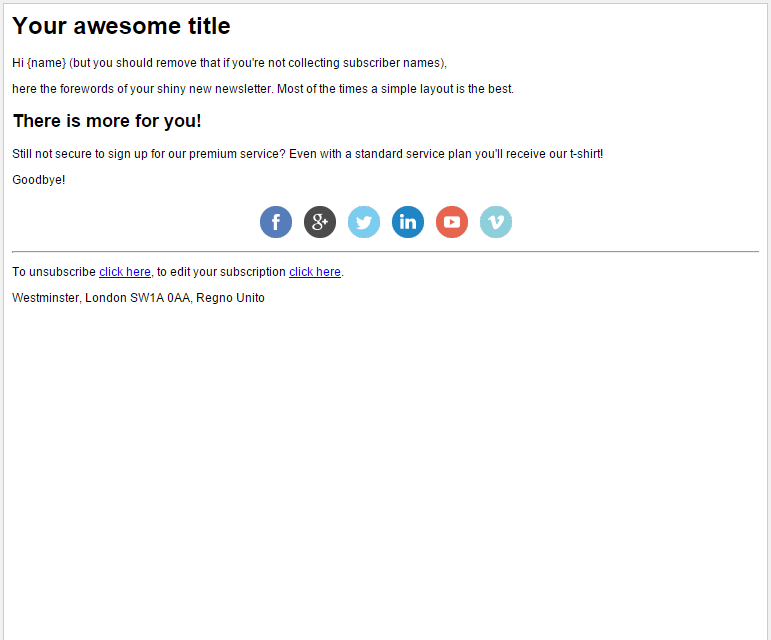
Task: Click the 'To unsubscribe' footer text
Action: tap(54, 272)
